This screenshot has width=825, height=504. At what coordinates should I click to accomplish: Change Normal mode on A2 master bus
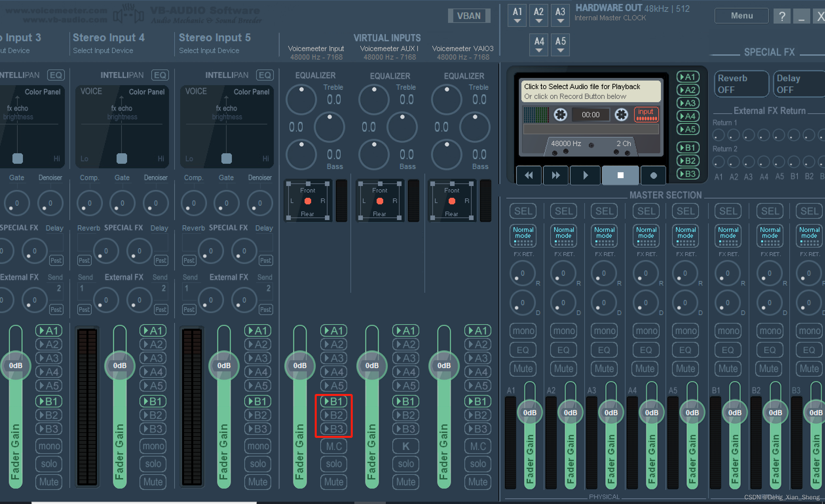pyautogui.click(x=564, y=236)
